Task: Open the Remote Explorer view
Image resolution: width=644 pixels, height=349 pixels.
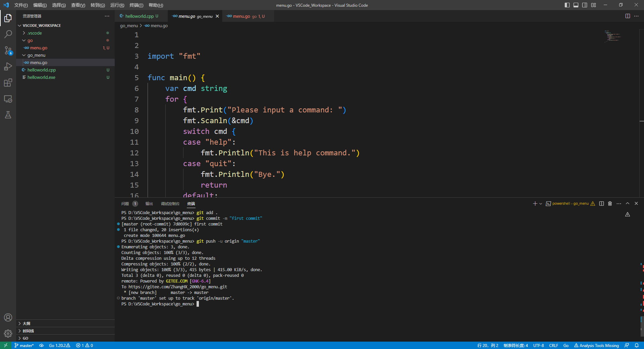Action: [8, 99]
